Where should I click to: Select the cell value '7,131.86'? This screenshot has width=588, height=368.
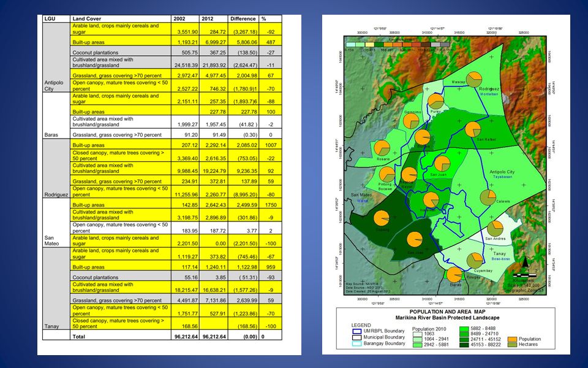tap(216, 301)
